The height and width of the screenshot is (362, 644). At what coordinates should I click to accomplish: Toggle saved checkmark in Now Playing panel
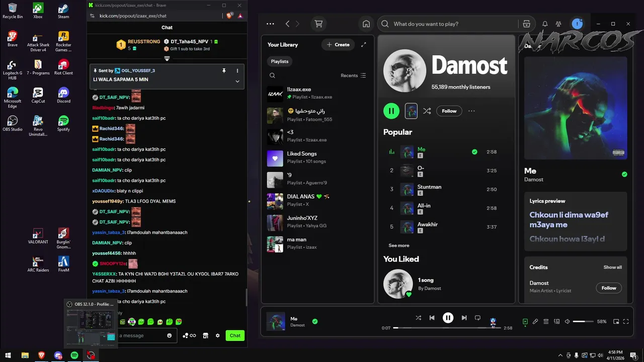(624, 174)
